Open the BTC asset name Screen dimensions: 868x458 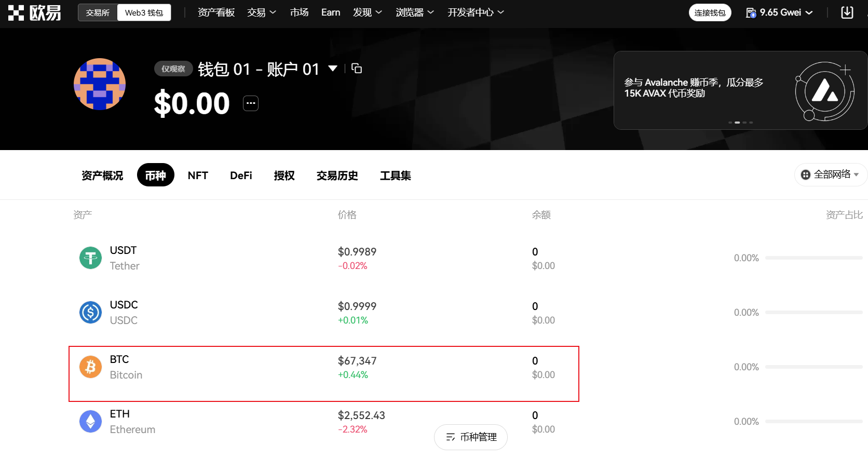click(119, 359)
